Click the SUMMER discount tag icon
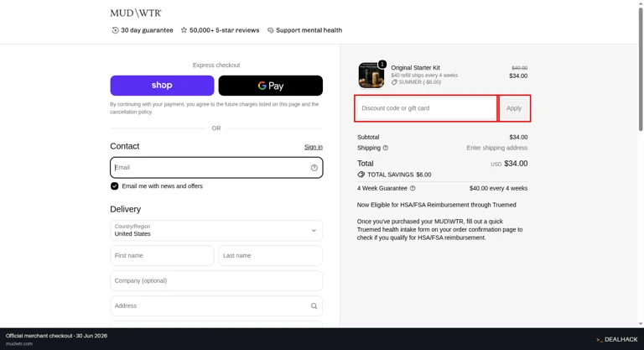 [x=394, y=82]
